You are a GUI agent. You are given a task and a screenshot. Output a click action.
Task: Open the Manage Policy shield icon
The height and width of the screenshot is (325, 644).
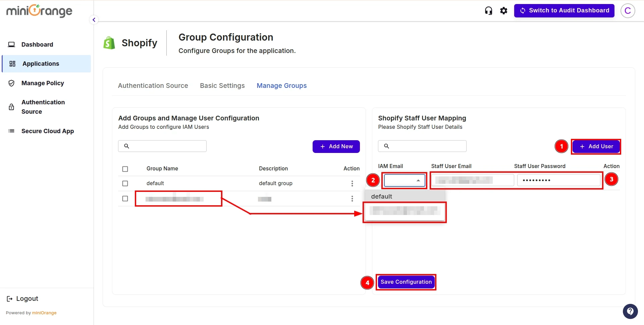pos(11,83)
